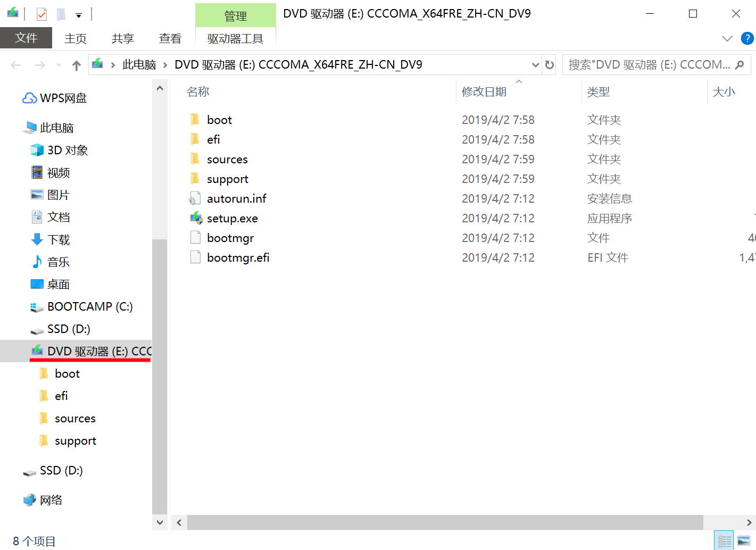Select the bootmgr file
This screenshot has height=550, width=756.
[230, 238]
